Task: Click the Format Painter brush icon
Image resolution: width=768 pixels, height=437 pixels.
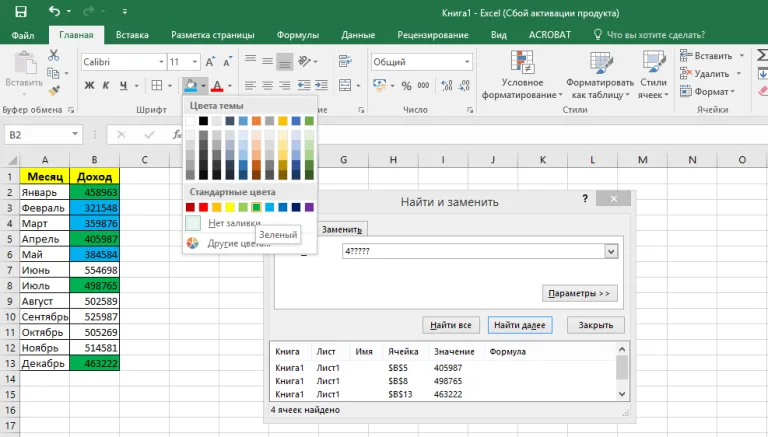Action: click(54, 91)
